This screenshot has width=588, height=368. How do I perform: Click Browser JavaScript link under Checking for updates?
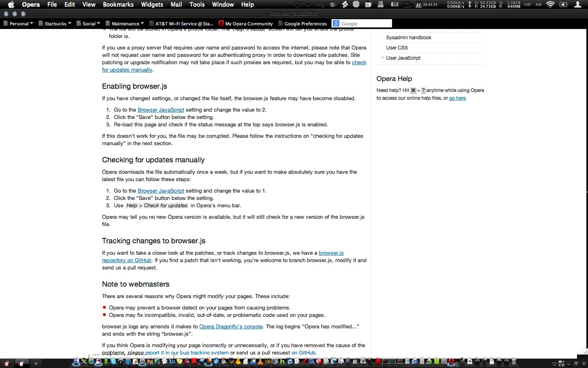(161, 191)
